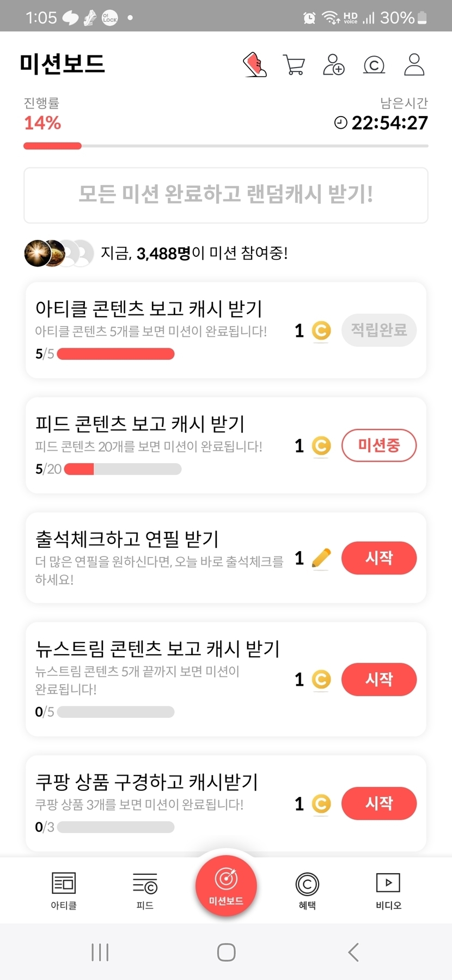Tap the invite friend icon
Viewport: 452px width, 980px height.
[x=334, y=65]
